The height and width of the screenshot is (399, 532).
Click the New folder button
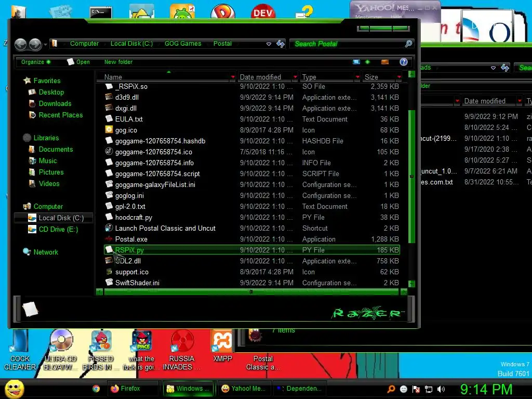118,62
